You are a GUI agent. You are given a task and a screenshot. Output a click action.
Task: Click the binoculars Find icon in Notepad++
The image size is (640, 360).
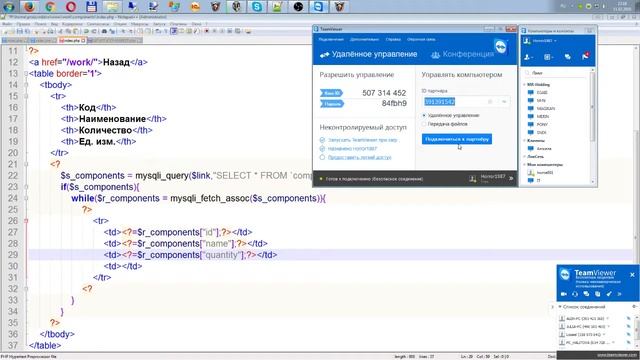pyautogui.click(x=104, y=31)
